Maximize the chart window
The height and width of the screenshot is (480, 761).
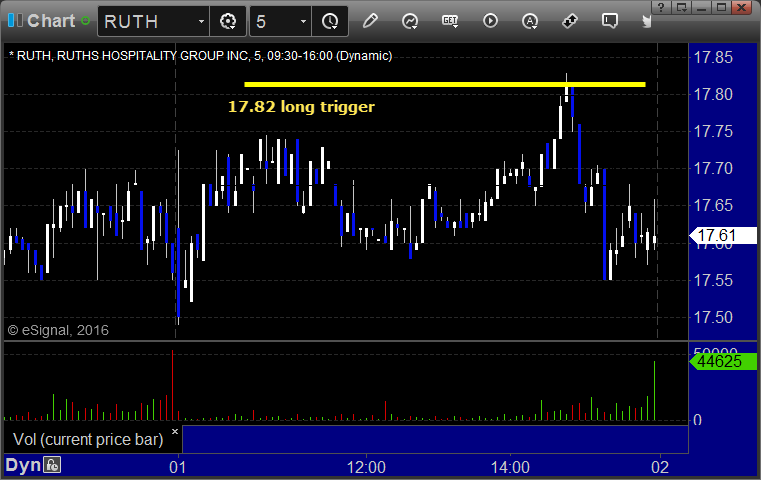click(x=722, y=7)
